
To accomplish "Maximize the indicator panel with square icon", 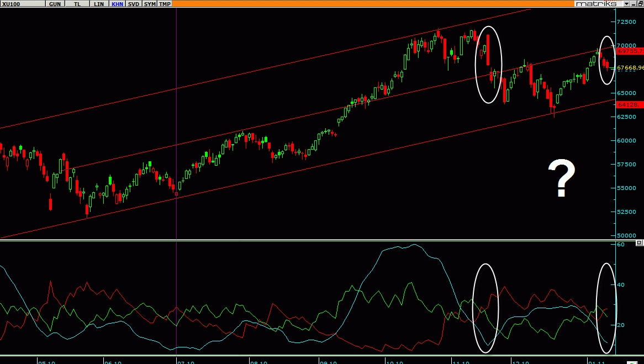I will [639, 243].
